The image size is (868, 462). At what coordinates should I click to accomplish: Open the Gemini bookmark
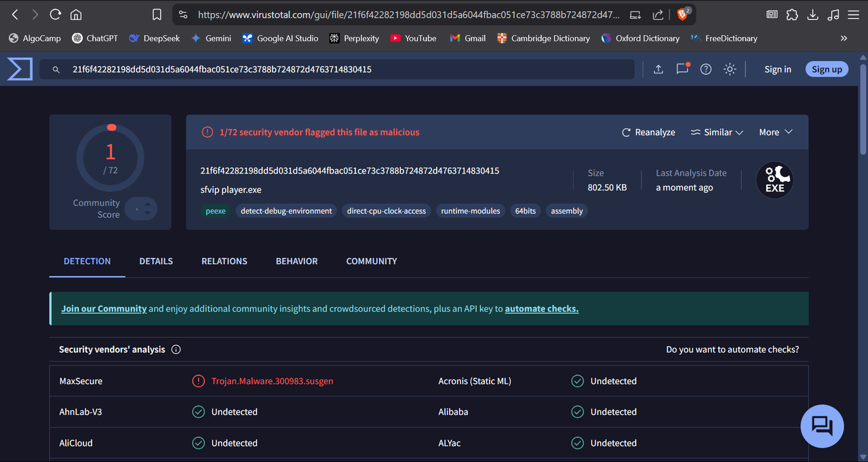(x=211, y=39)
